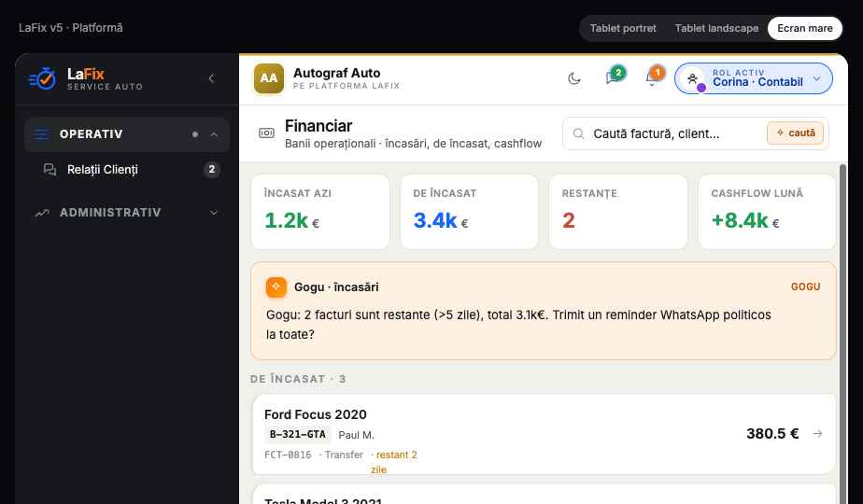863x504 pixels.
Task: Click the Relații Clienți count badge 2
Action: click(212, 170)
